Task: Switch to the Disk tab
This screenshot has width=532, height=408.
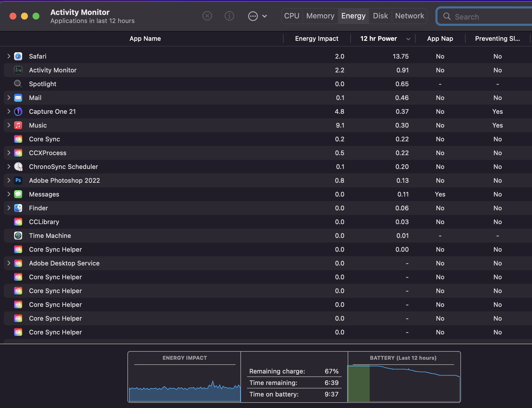Action: (x=380, y=16)
